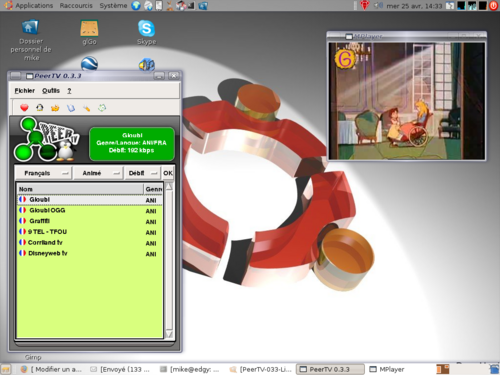The height and width of the screenshot is (375, 500).
Task: Open the gGo desktop icon
Action: coord(89,32)
